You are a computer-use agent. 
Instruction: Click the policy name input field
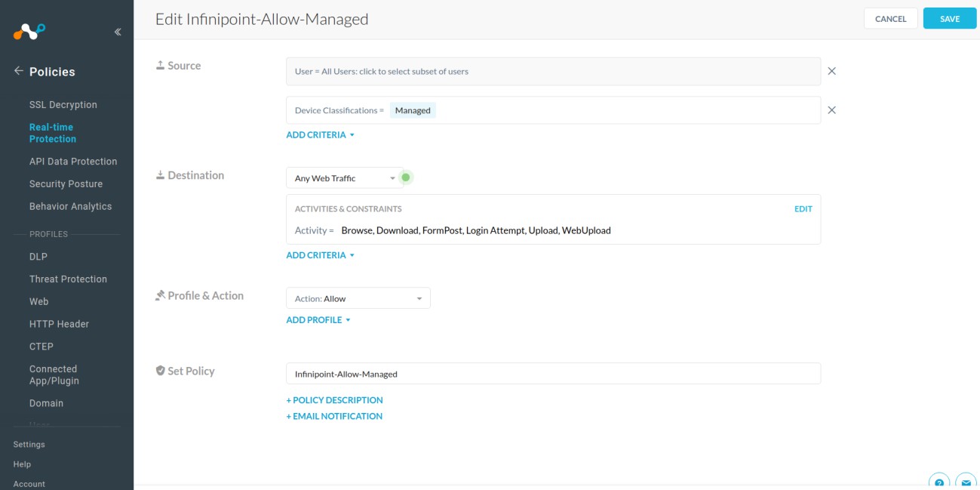point(553,373)
